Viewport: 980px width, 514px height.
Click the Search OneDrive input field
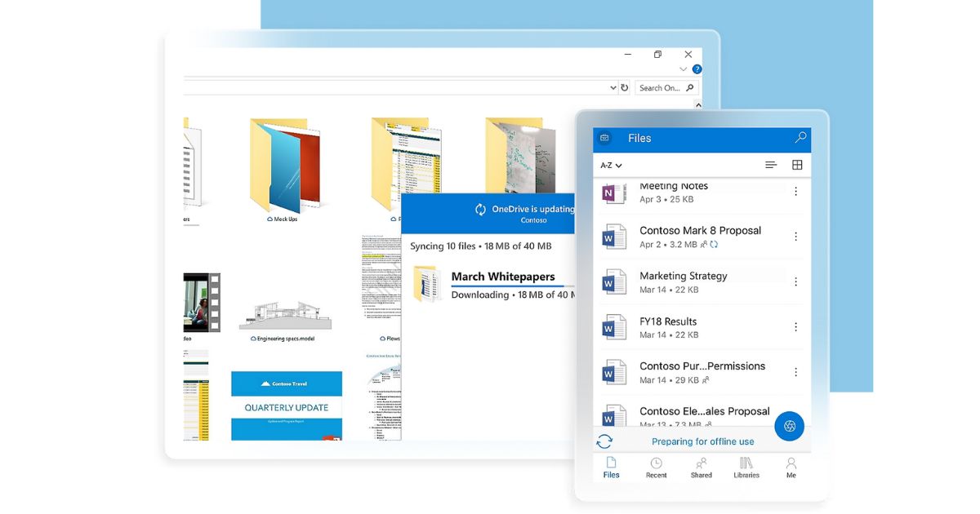pyautogui.click(x=660, y=87)
